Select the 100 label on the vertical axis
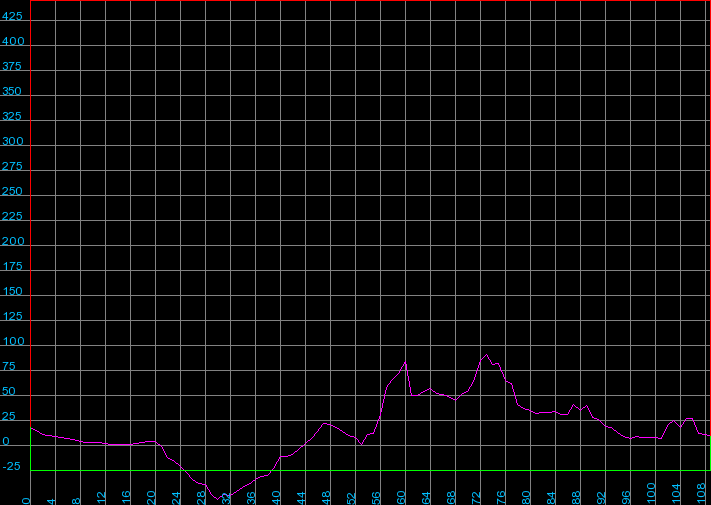Screen dimensions: 711x505 [14, 341]
